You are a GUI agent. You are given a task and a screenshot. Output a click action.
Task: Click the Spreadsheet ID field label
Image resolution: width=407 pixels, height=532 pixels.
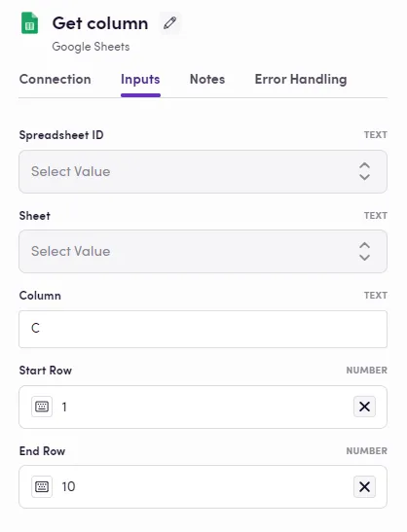click(x=61, y=135)
